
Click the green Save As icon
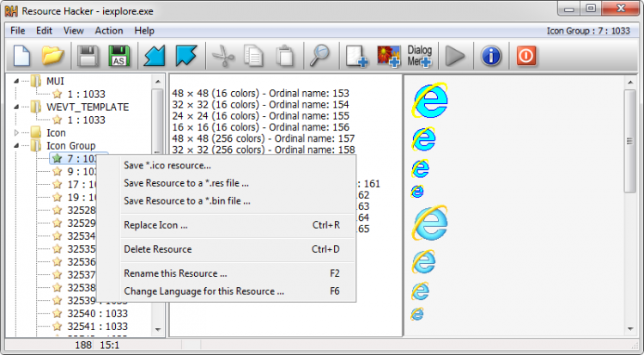(118, 56)
